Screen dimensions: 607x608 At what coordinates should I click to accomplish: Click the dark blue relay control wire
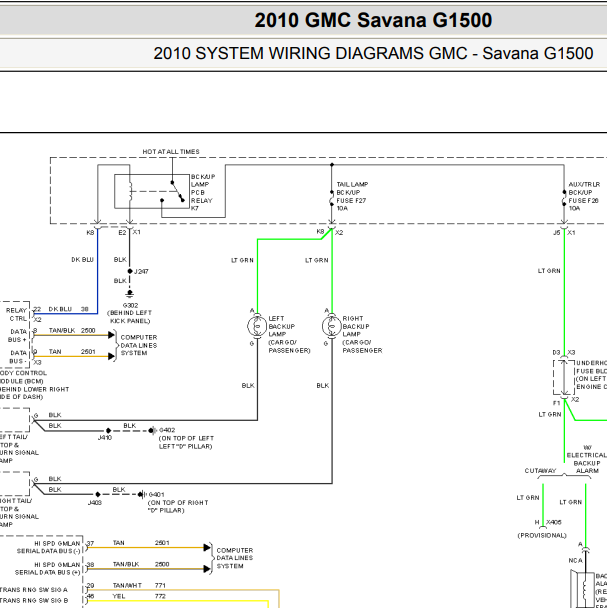pos(97,271)
